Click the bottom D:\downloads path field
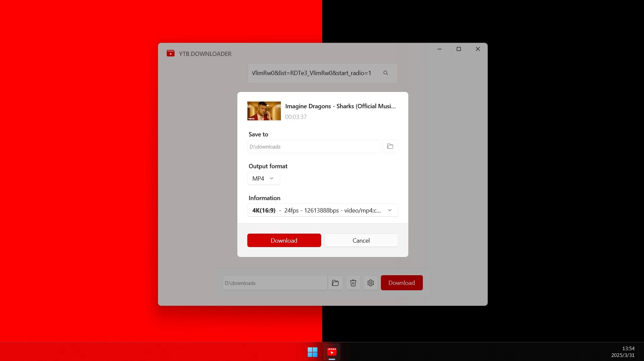This screenshot has height=361, width=644. click(x=275, y=283)
